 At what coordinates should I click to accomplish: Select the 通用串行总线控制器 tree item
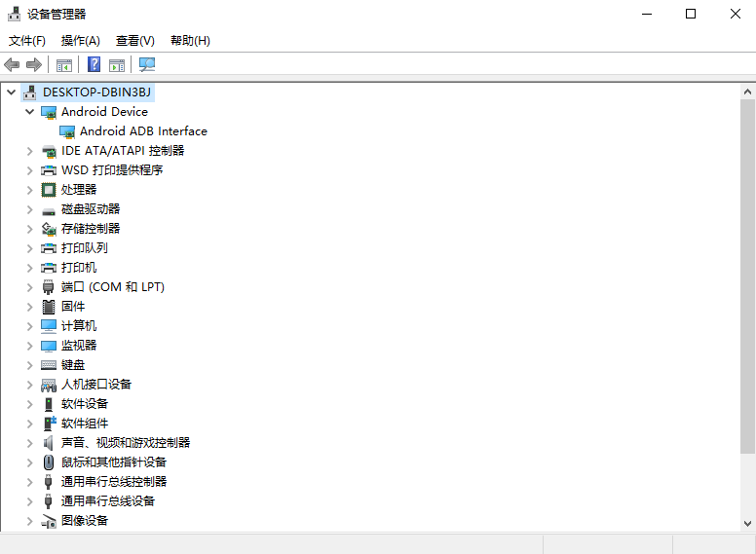point(113,482)
